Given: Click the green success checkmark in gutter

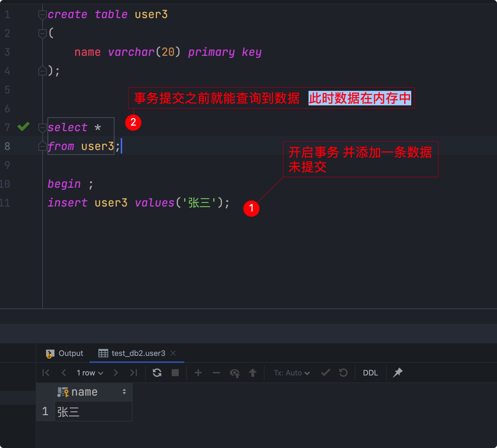Looking at the screenshot, I should click(x=23, y=127).
